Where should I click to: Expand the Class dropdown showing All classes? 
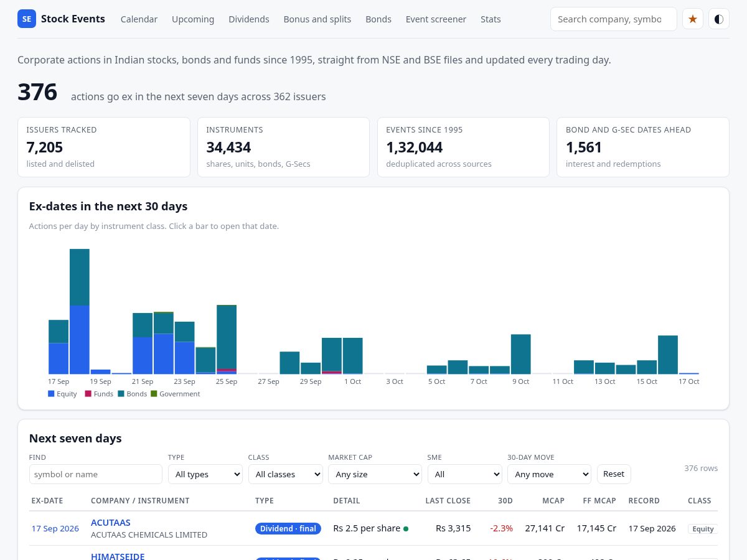coord(286,474)
